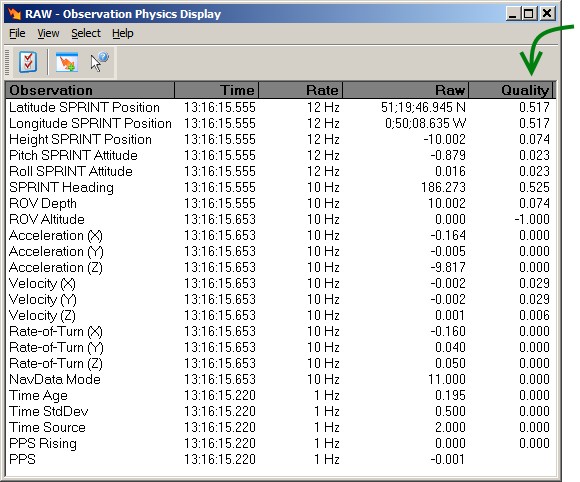Screen dimensions: 580x482
Task: Click the checklist icon in the toolbar
Action: click(x=28, y=62)
